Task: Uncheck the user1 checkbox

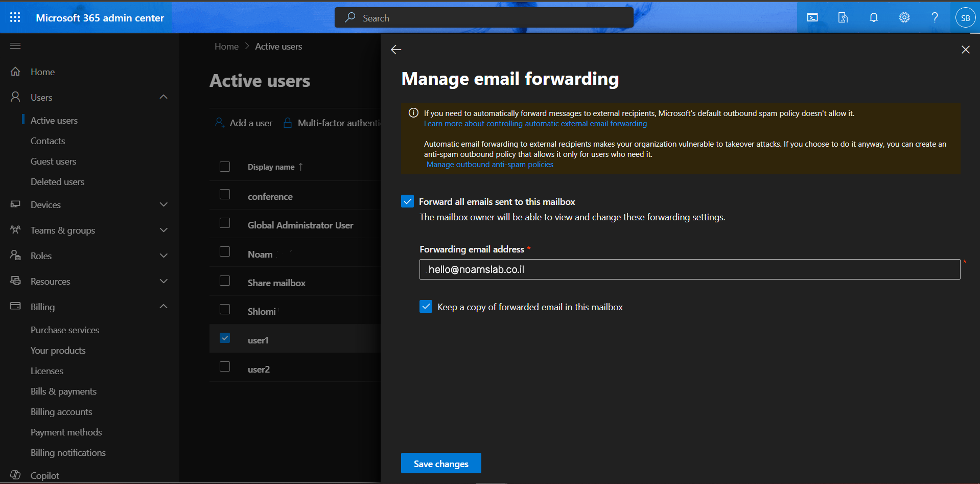Action: point(225,338)
